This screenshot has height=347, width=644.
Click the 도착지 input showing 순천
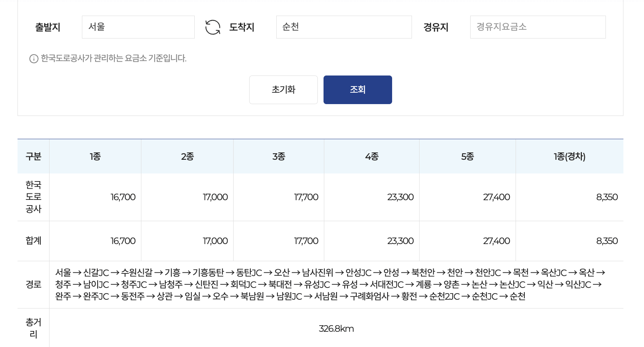[x=344, y=27]
